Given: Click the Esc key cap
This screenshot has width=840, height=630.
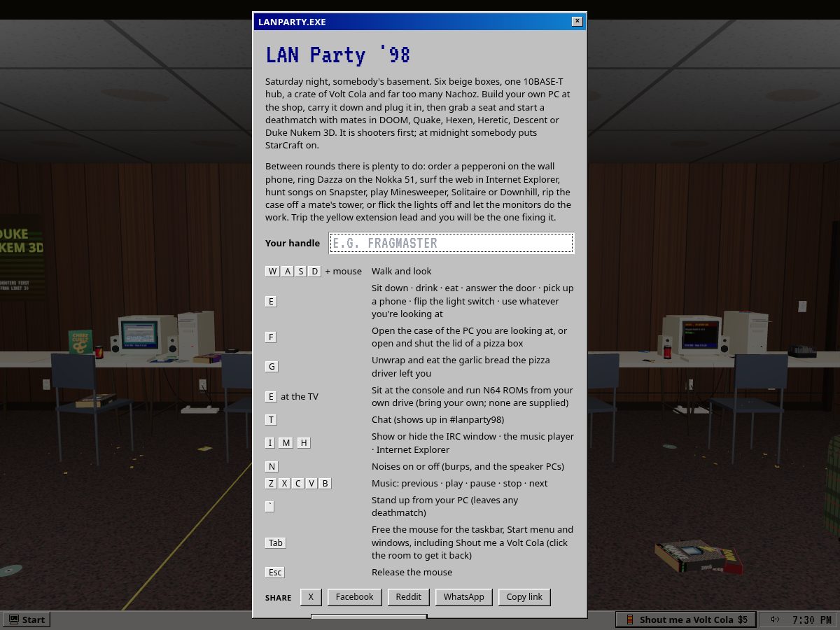Looking at the screenshot, I should coord(275,572).
